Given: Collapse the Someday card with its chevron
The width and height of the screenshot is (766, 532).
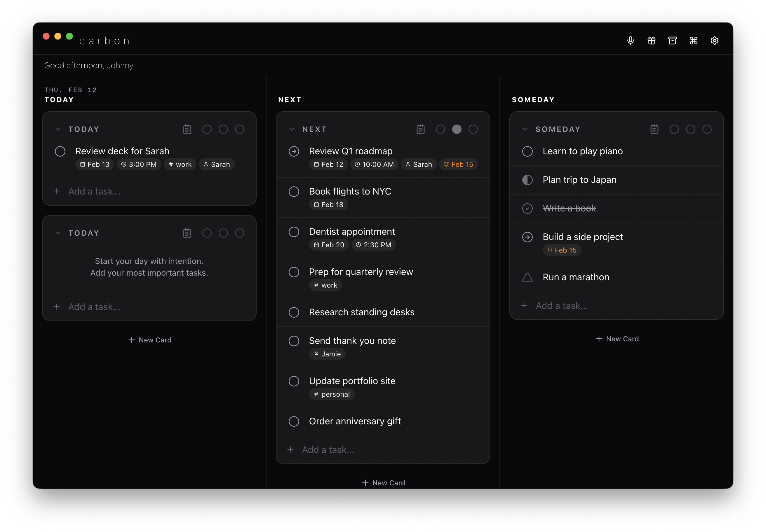Looking at the screenshot, I should click(x=525, y=129).
